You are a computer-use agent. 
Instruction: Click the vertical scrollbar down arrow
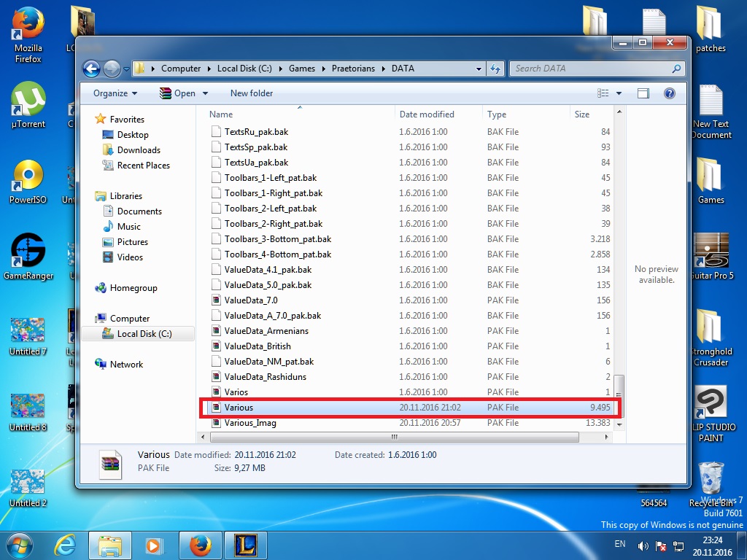click(619, 424)
